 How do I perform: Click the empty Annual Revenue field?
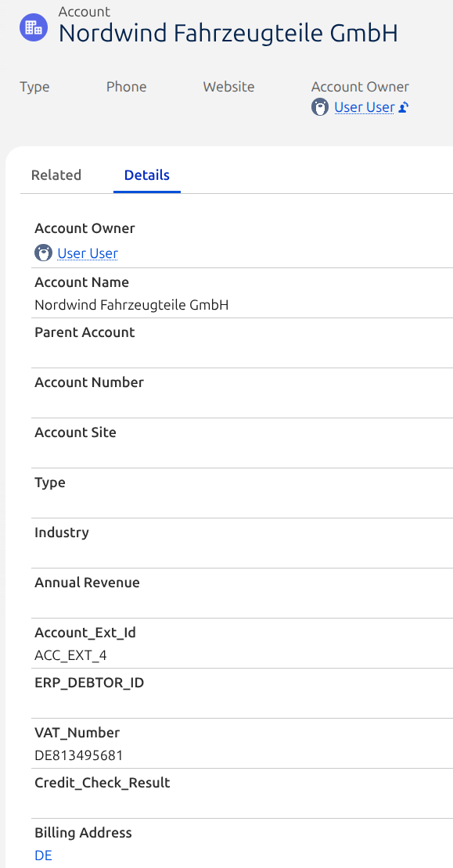[x=242, y=594]
